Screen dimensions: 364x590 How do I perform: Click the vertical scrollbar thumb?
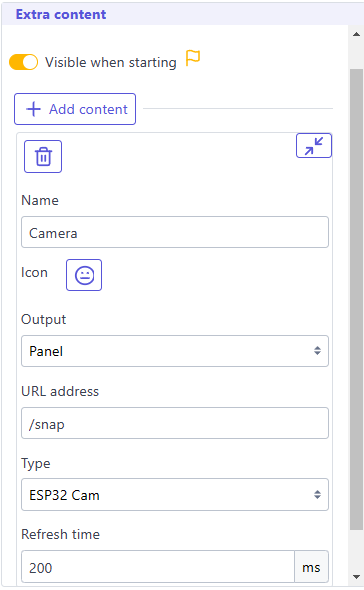coord(356,299)
